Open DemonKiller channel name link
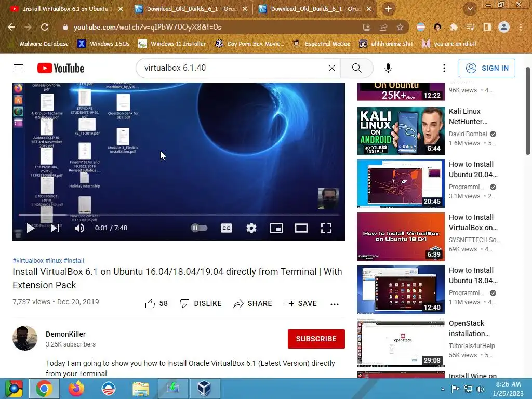Screen dimensions: 532x399 tap(65, 334)
